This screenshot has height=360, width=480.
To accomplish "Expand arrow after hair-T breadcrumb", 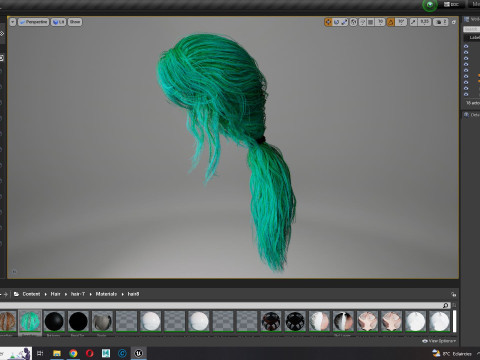I will coord(90,294).
